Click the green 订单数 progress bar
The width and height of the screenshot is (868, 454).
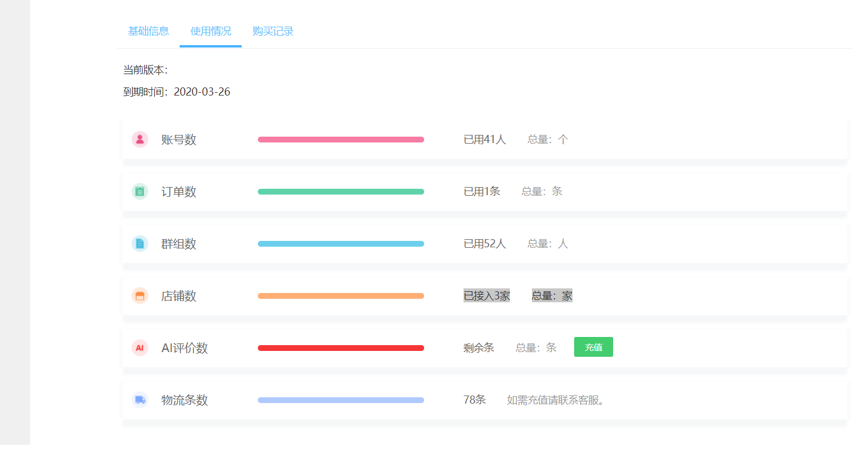[341, 192]
